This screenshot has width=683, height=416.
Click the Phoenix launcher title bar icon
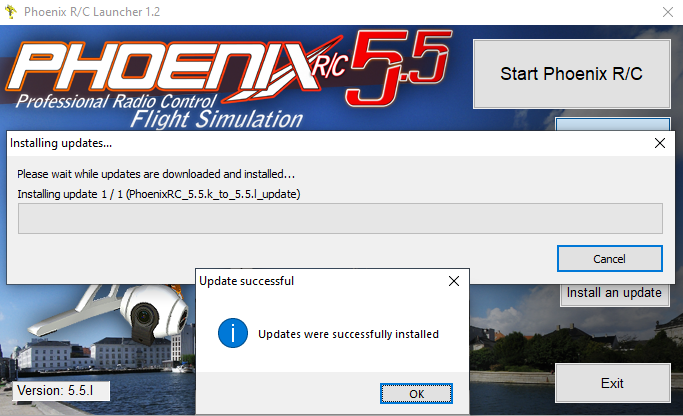point(10,12)
